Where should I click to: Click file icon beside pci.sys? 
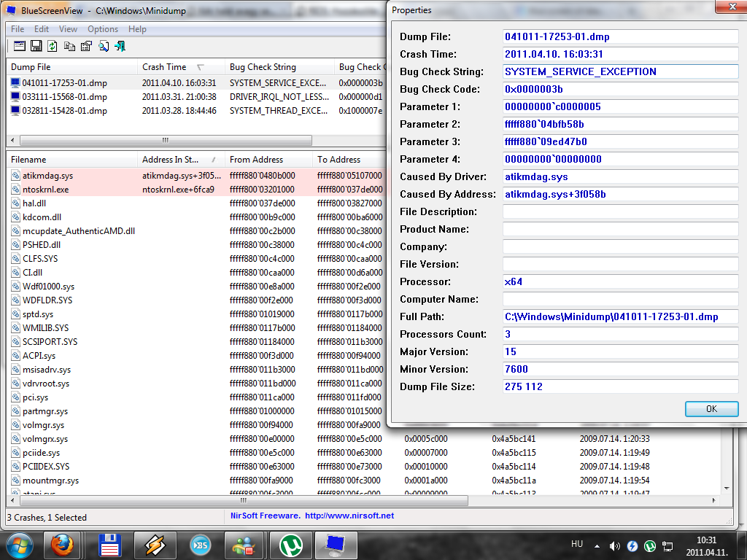click(16, 397)
